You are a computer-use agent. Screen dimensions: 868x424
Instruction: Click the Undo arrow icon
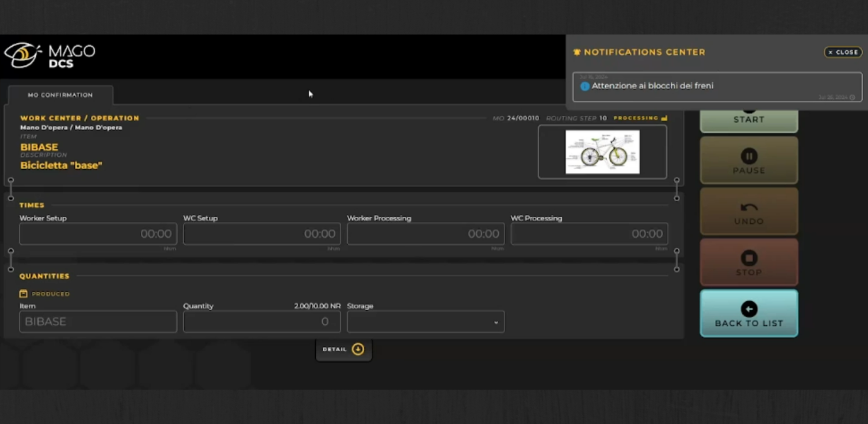[749, 207]
